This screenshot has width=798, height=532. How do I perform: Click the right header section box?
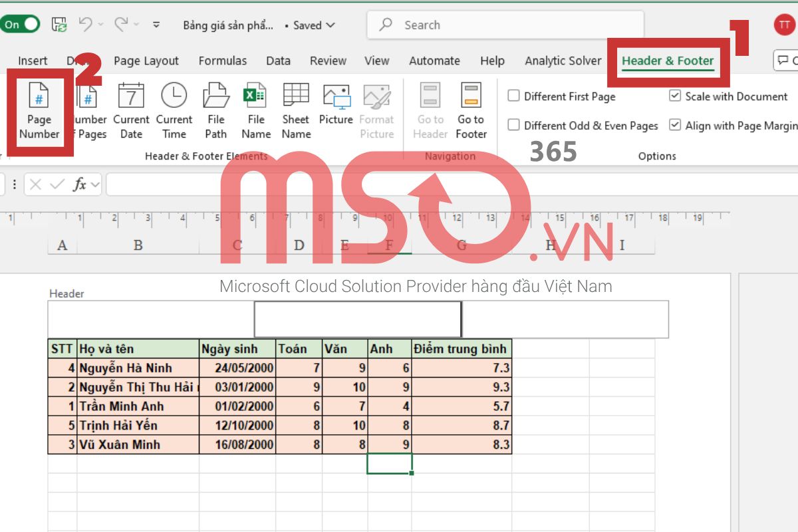point(565,319)
